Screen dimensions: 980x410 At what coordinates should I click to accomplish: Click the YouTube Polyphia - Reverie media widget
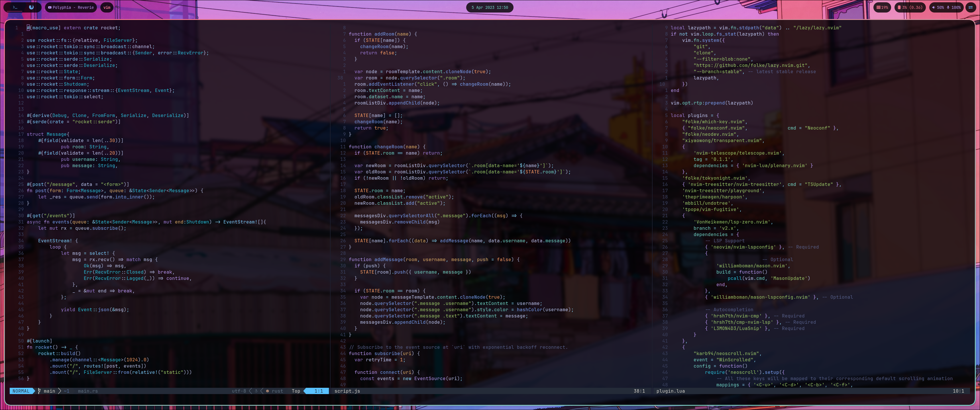coord(71,7)
